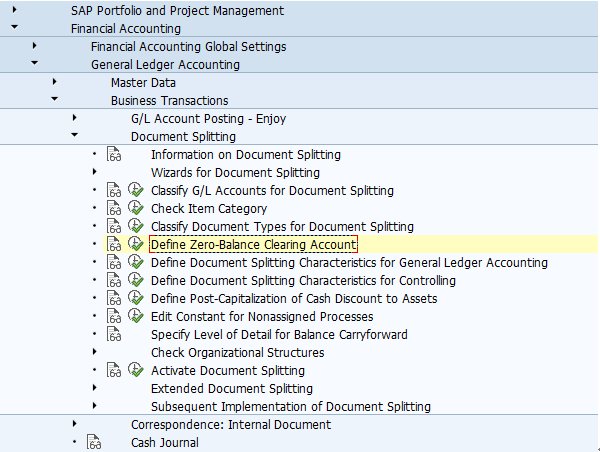Click Check Organizational Structures text
Viewport: 600px width, 452px height.
click(238, 352)
